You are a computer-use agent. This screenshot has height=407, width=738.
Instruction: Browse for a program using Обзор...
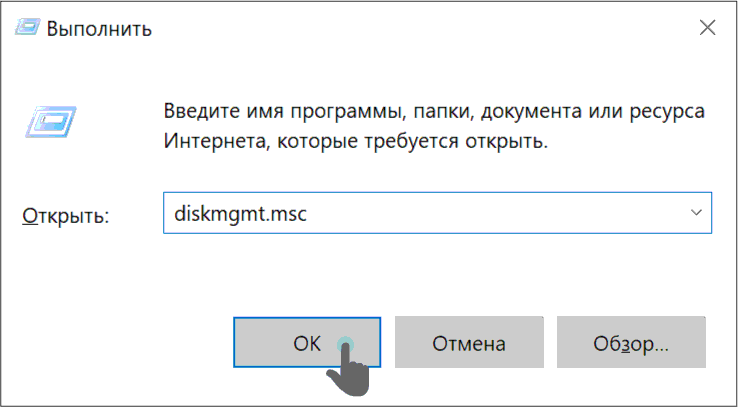631,342
